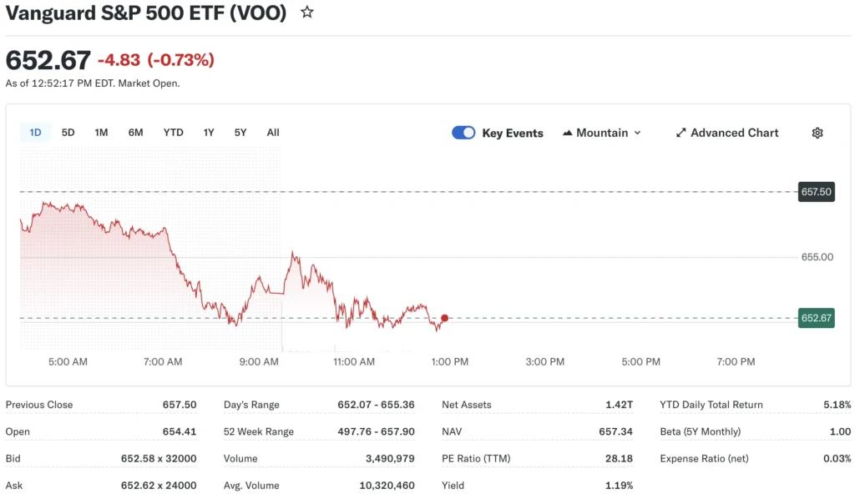Click the star to favorite VOO
Viewport: 855px width, 504px height.
[x=306, y=13]
